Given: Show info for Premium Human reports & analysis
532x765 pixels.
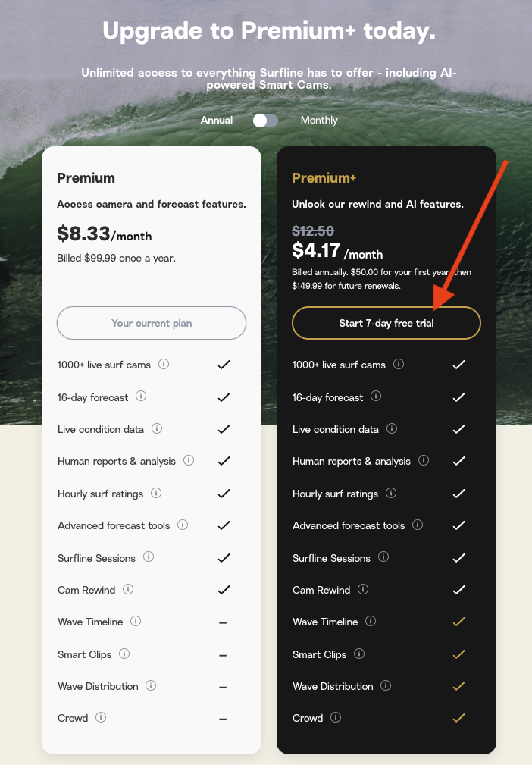Looking at the screenshot, I should pyautogui.click(x=189, y=460).
